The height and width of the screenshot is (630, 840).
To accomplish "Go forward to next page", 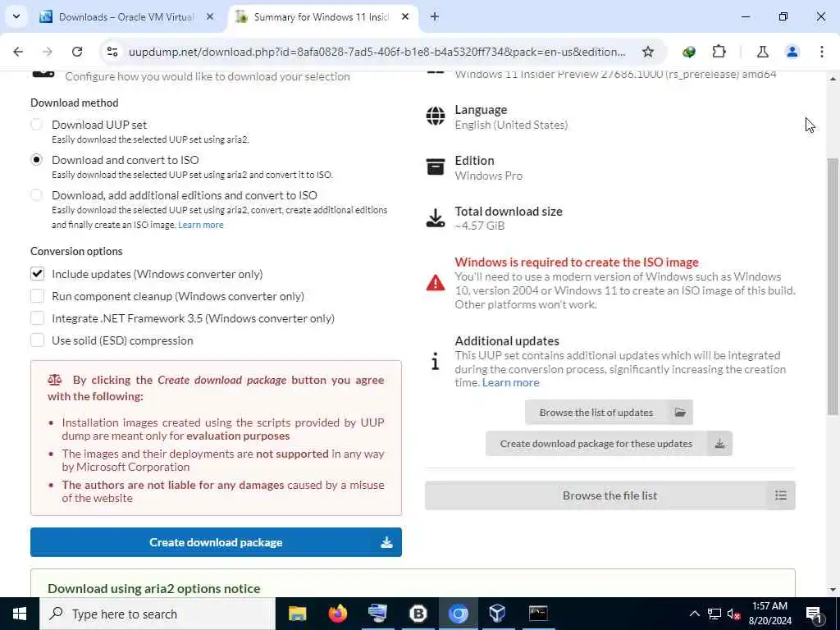I will [48, 52].
